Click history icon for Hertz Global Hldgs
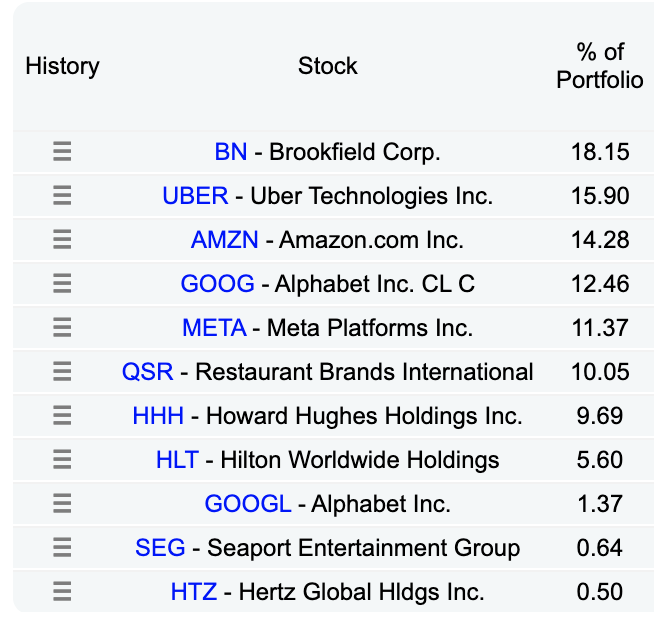 (x=62, y=592)
